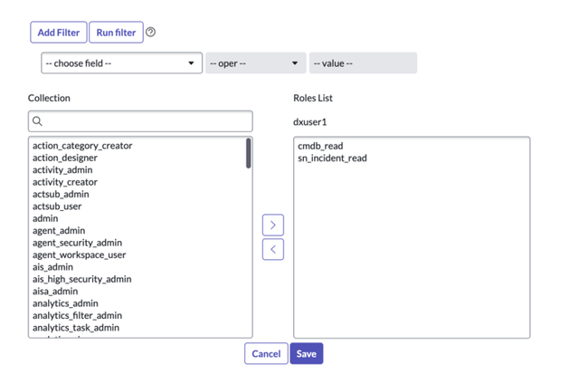Select action_category_creator in Collection list
This screenshot has height=384, width=588.
tap(82, 146)
